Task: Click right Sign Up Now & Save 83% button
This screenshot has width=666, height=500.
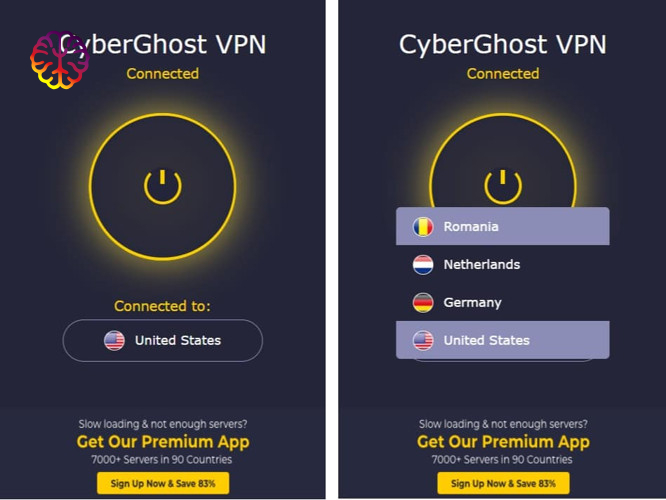Action: click(x=503, y=483)
